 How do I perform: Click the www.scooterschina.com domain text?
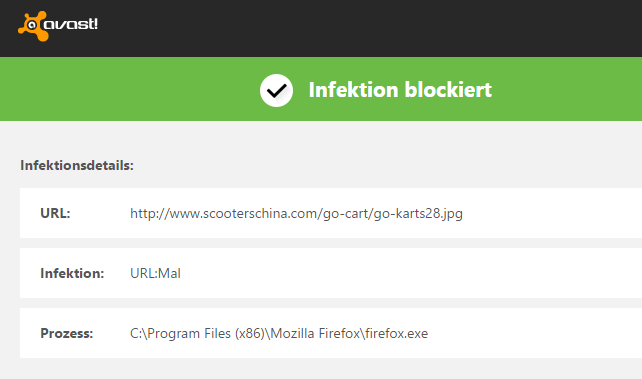click(x=243, y=213)
